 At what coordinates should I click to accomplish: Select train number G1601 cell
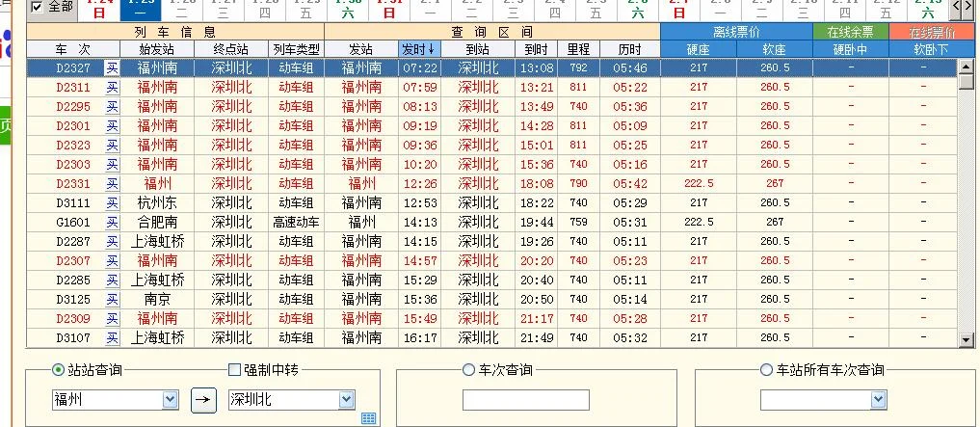[x=73, y=223]
